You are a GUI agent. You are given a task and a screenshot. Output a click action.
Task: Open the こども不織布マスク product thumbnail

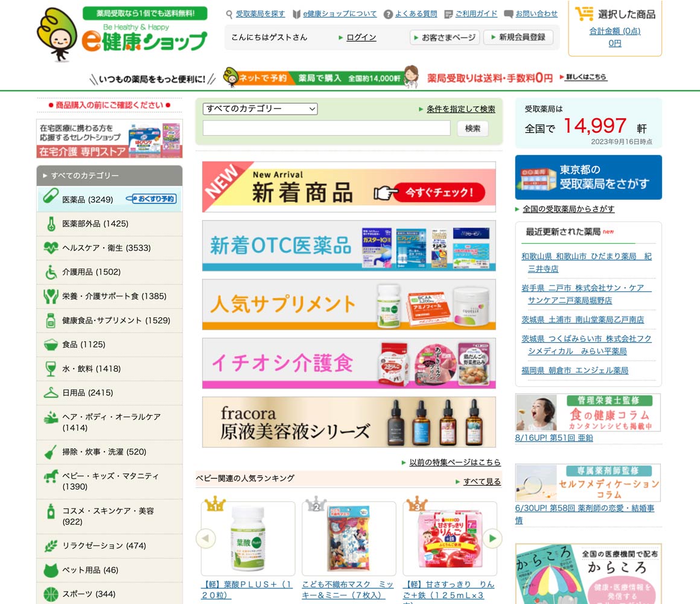click(x=349, y=539)
